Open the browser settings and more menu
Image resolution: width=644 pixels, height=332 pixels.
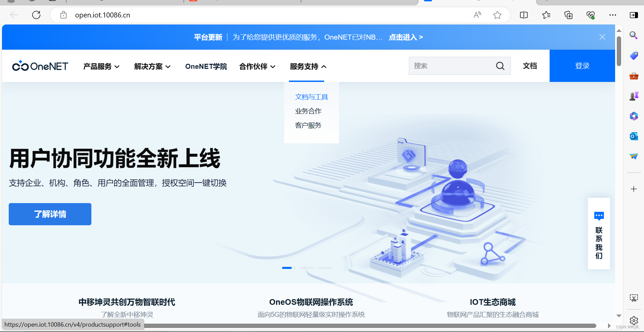pyautogui.click(x=613, y=15)
